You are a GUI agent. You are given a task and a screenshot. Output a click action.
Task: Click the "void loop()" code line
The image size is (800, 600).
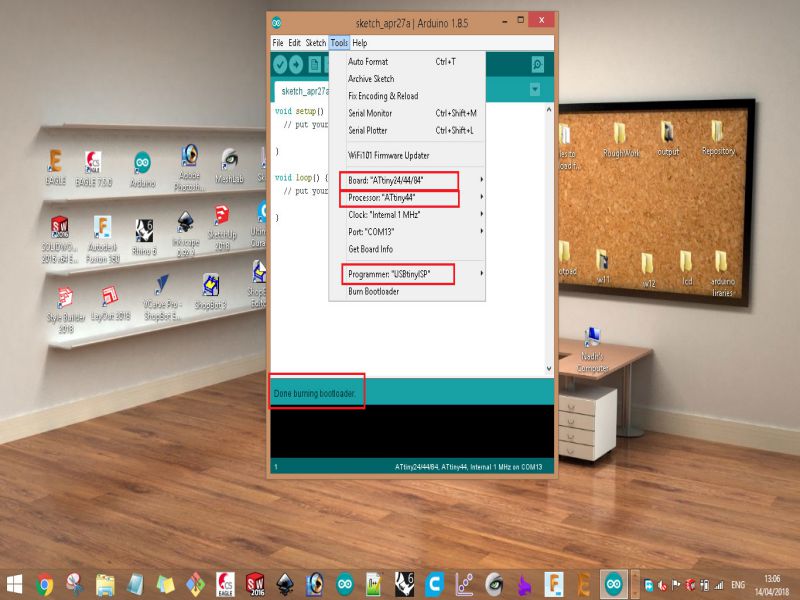pyautogui.click(x=301, y=178)
